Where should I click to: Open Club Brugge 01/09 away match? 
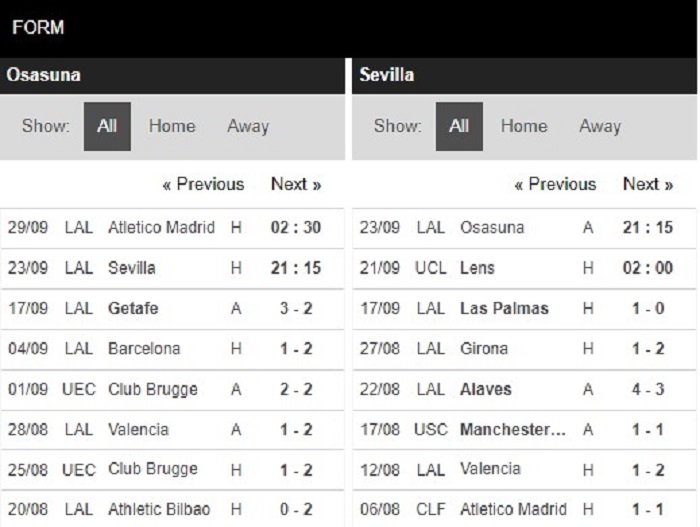(x=172, y=390)
